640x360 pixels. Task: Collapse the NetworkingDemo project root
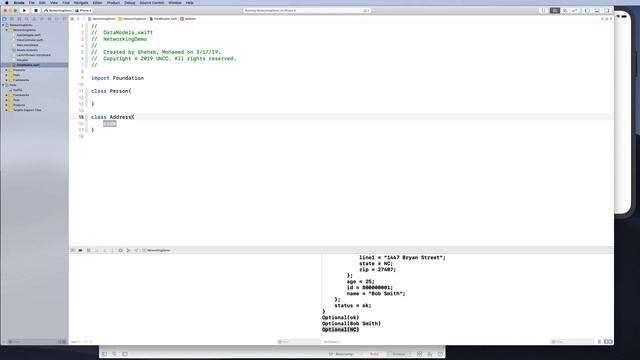tap(3, 25)
